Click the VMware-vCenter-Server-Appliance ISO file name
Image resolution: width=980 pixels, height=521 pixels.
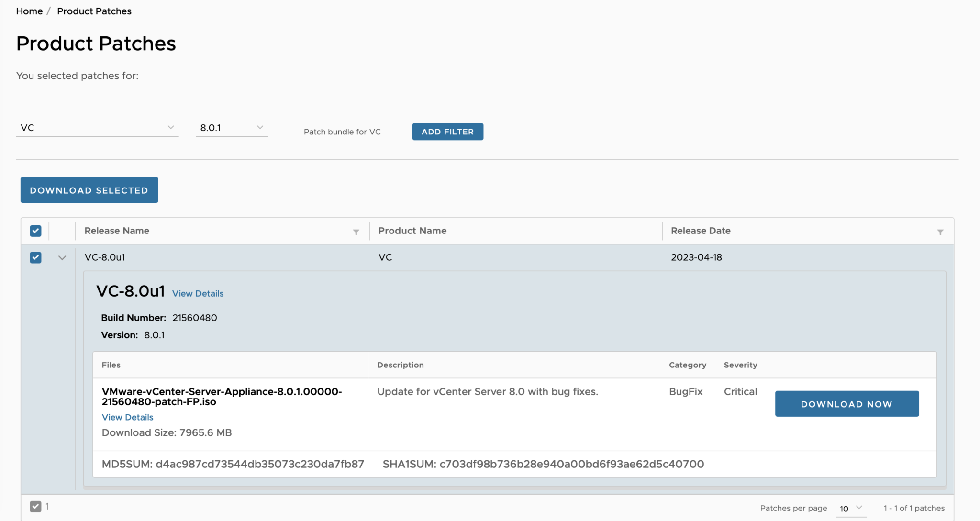click(222, 397)
